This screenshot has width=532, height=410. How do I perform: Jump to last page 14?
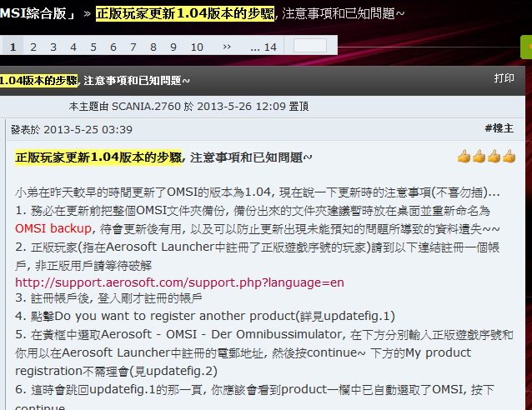(x=263, y=47)
